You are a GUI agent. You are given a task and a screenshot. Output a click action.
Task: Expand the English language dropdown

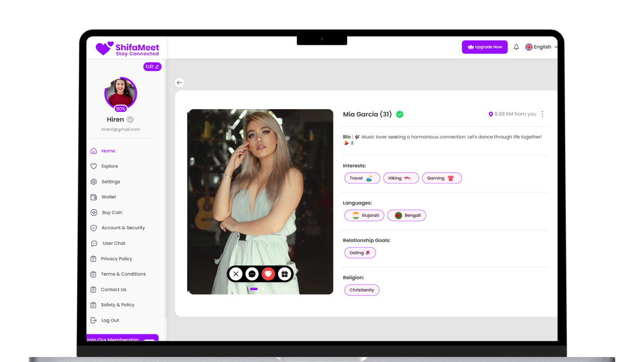[x=541, y=47]
